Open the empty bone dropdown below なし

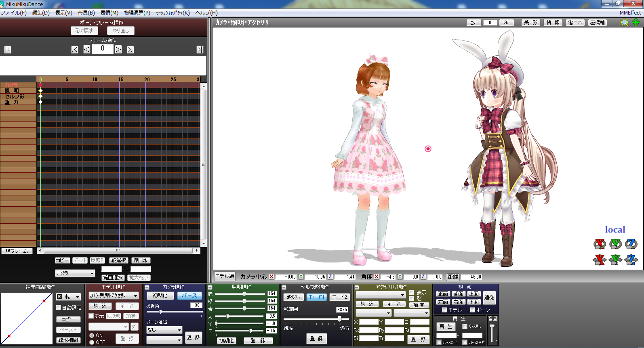click(x=164, y=340)
